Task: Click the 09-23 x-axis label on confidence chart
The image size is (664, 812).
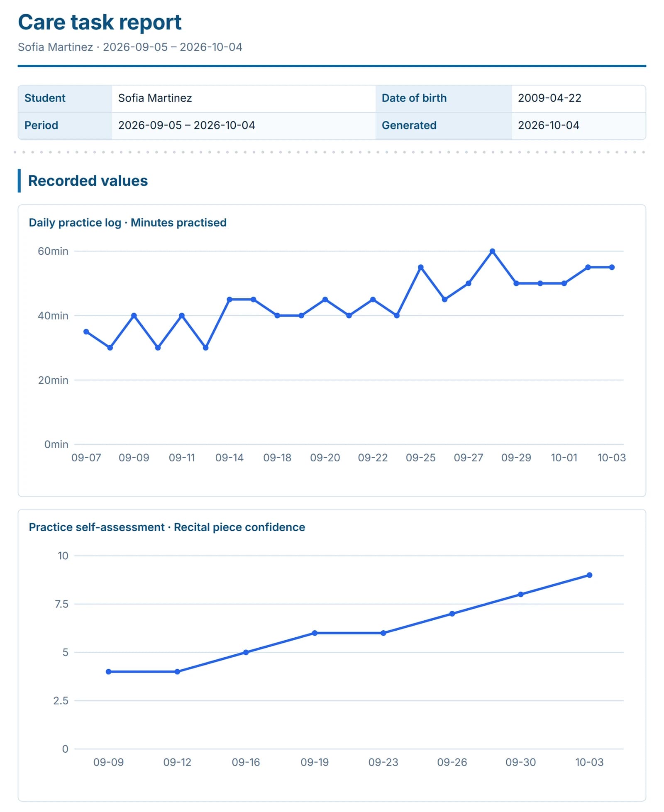Action: pos(383,762)
